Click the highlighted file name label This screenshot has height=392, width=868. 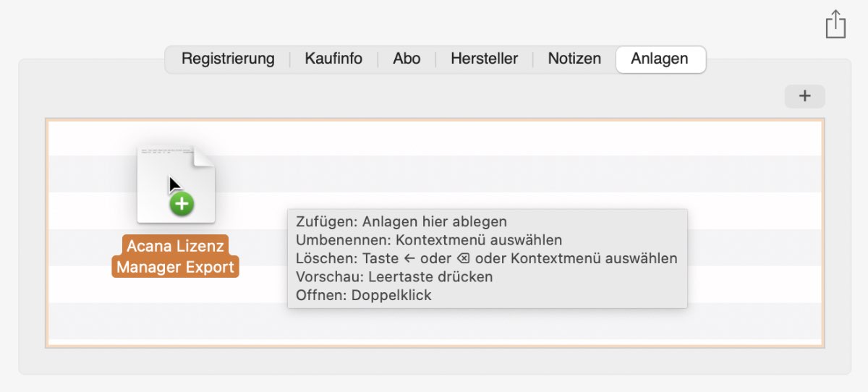pos(176,257)
